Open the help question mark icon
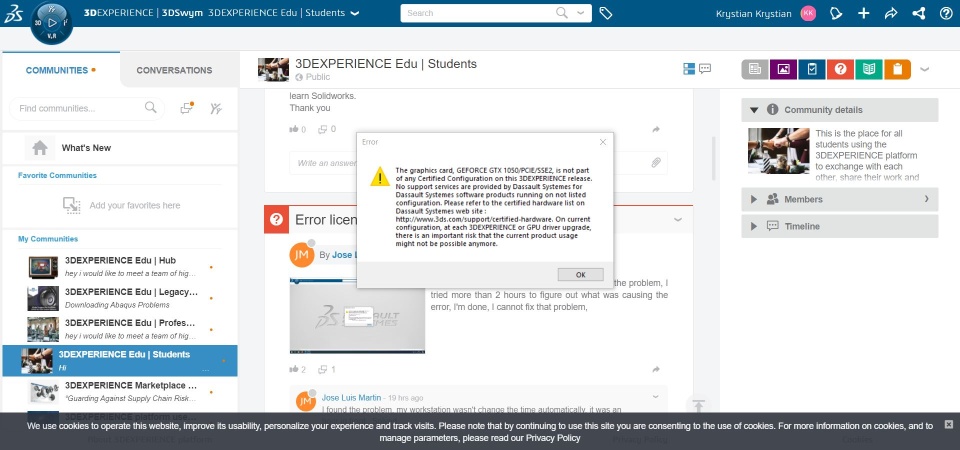The width and height of the screenshot is (960, 450). point(946,13)
